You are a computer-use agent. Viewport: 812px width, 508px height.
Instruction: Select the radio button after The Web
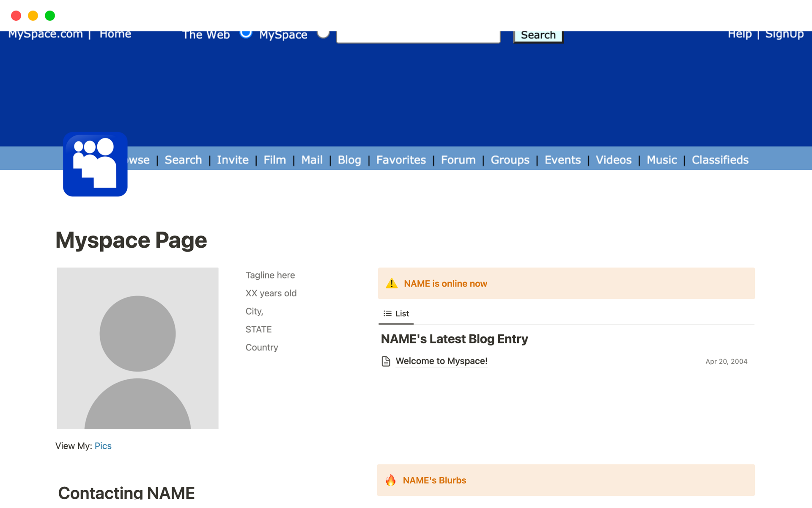pos(245,33)
